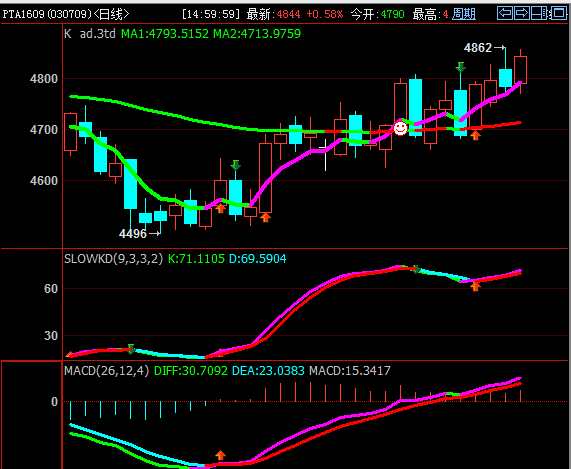Click orange up arrow in the MACD panel
The image size is (571, 469).
[220, 455]
